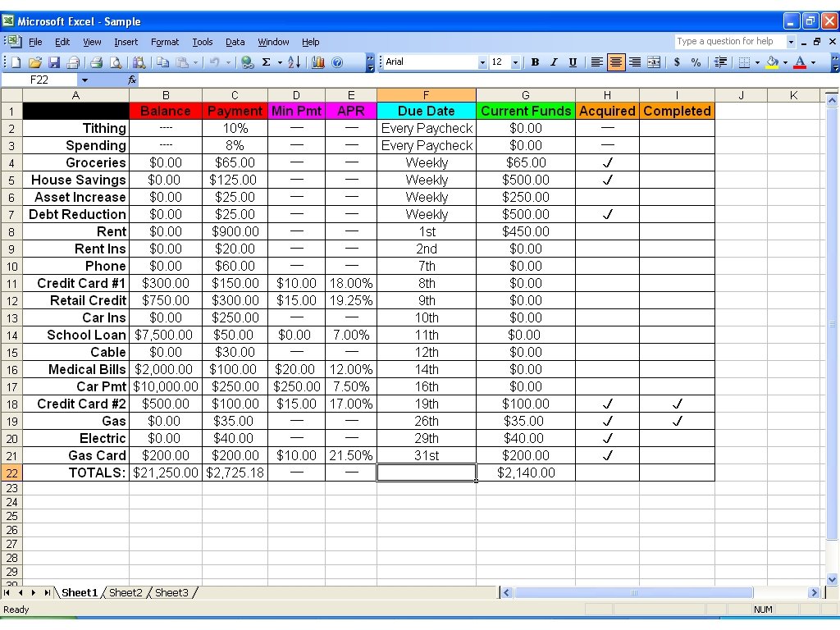
Task: Expand the Font Color dropdown arrow
Action: 813,62
